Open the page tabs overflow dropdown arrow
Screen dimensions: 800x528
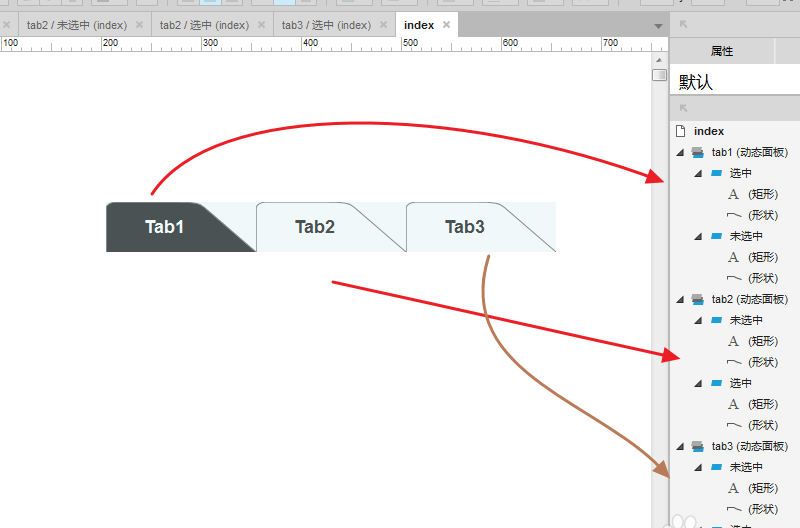click(x=658, y=26)
